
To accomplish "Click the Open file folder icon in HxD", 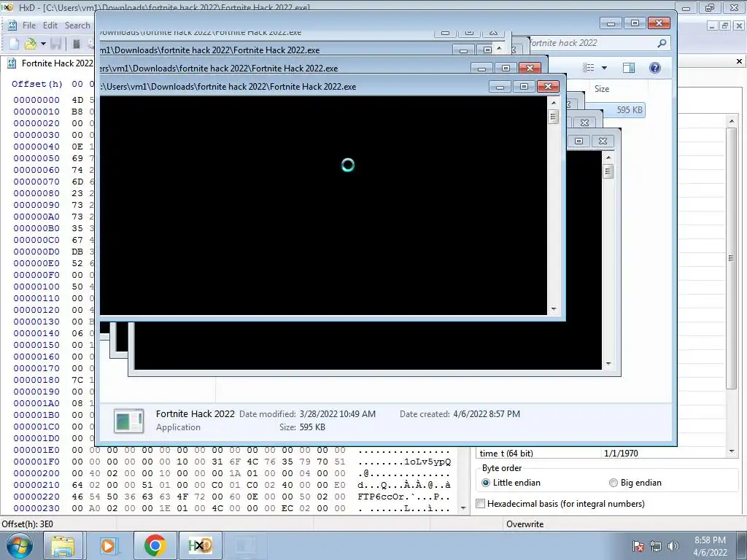I will [x=30, y=44].
